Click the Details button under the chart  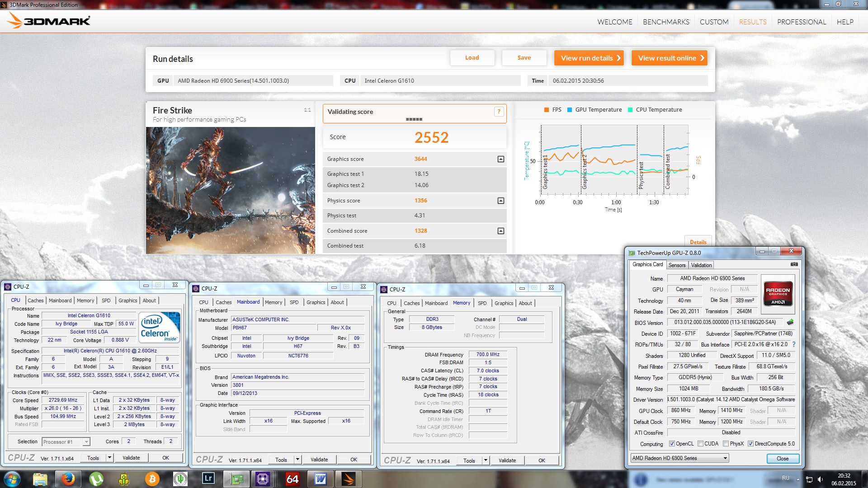click(698, 242)
